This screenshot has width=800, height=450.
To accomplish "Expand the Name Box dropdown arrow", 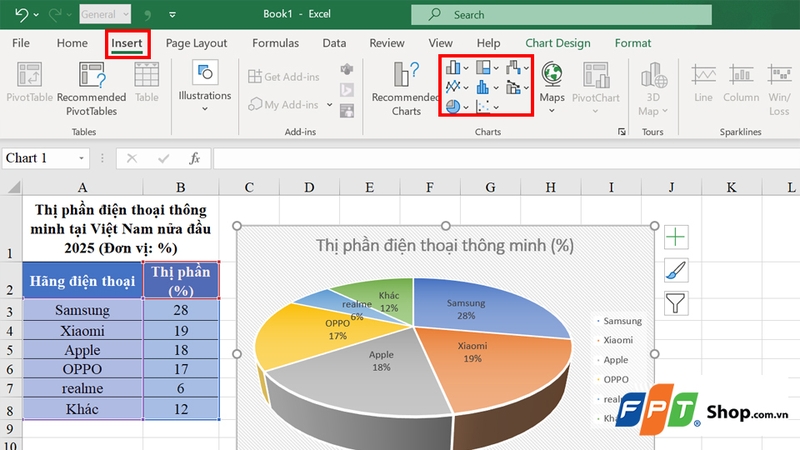I will point(81,159).
